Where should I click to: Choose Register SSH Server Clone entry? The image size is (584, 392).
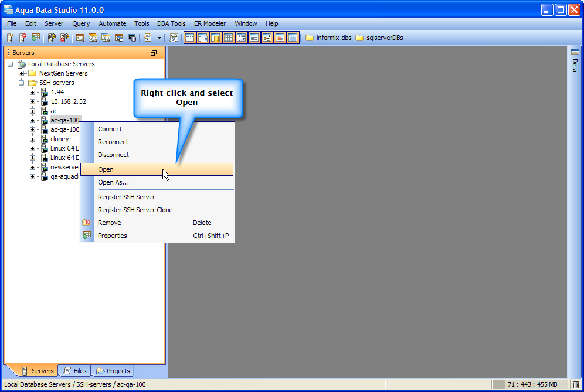(x=157, y=210)
